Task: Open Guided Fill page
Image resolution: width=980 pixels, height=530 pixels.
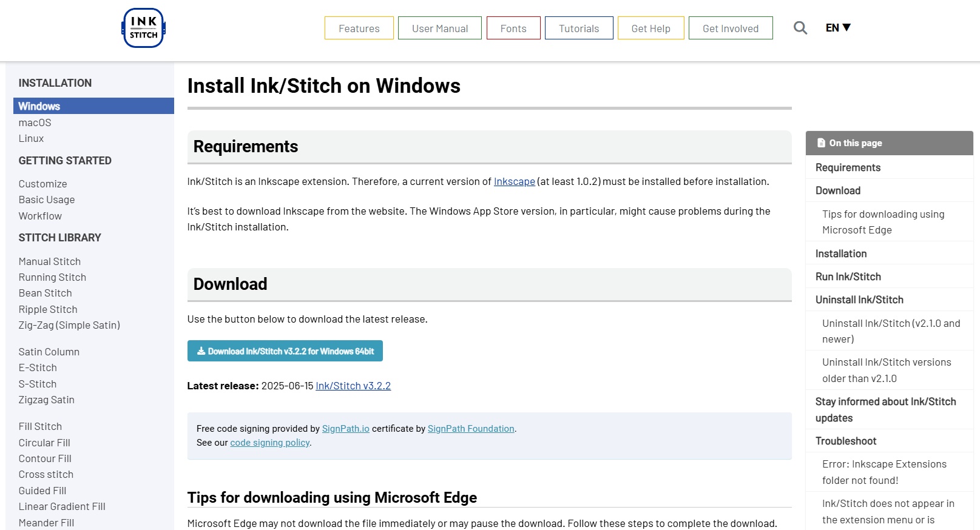Action: coord(42,491)
